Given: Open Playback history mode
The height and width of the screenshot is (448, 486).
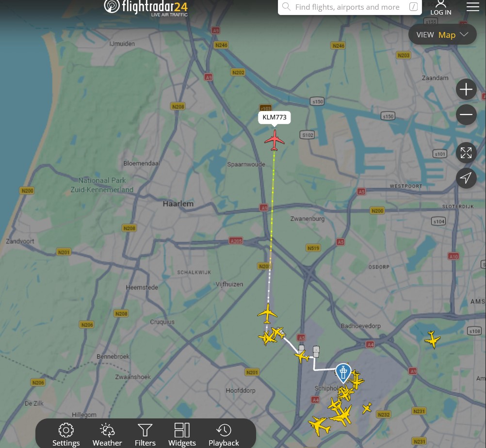Looking at the screenshot, I should point(224,434).
